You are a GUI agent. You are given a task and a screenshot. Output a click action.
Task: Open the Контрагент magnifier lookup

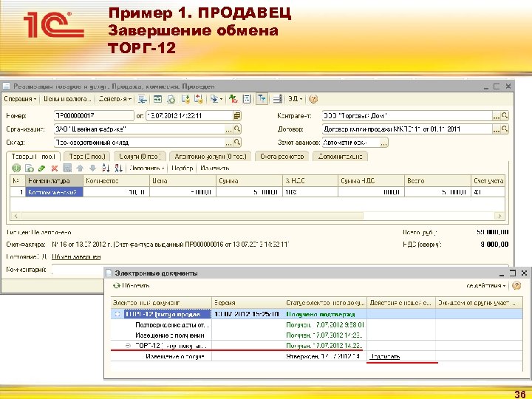point(505,116)
